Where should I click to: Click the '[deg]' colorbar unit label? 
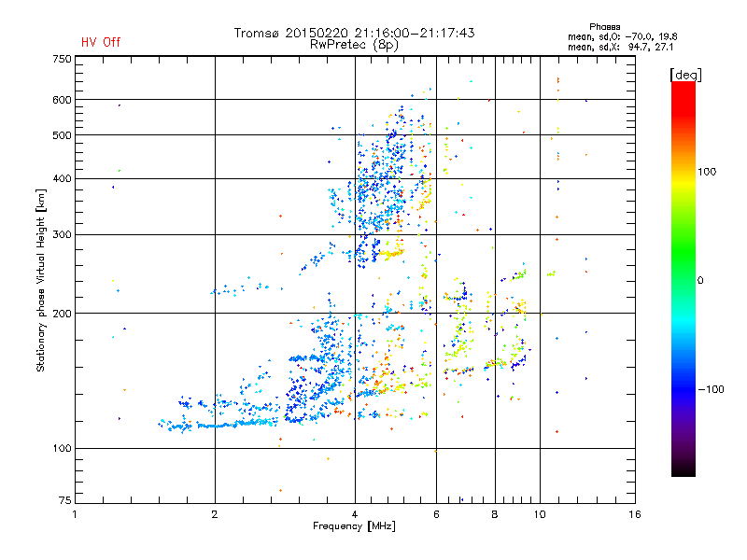[685, 75]
